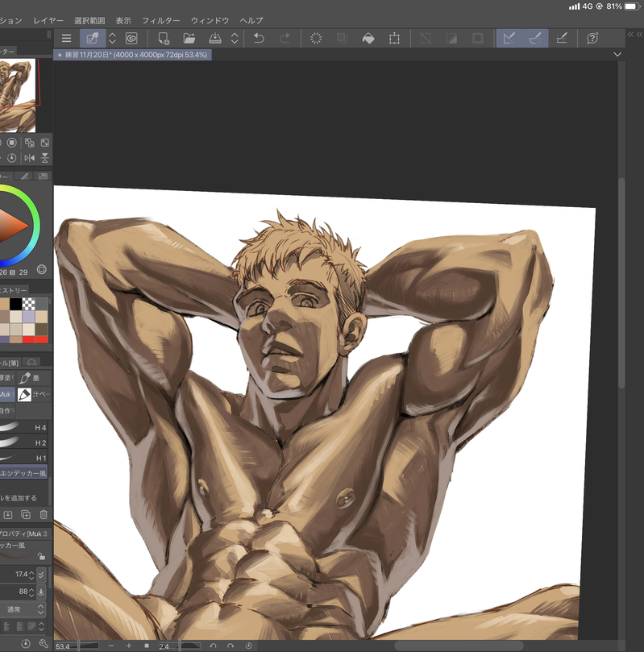644x652 pixels.
Task: Open the command bar hamburger menu
Action: click(67, 39)
